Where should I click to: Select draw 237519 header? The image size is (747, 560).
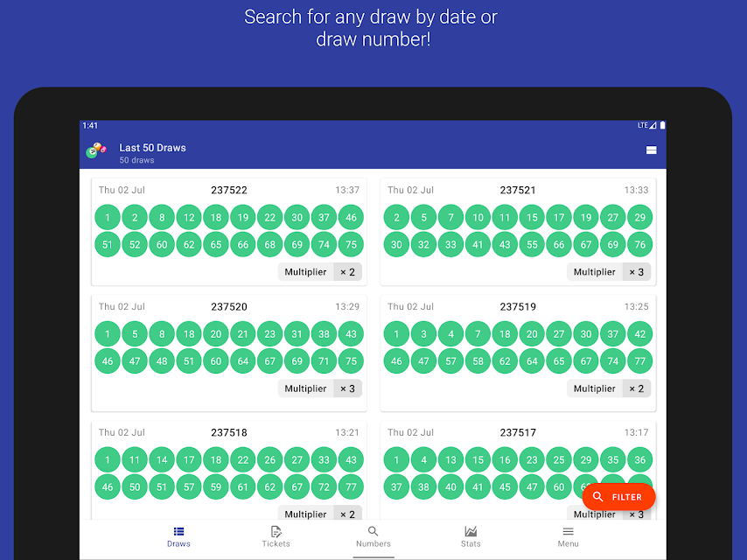point(518,306)
